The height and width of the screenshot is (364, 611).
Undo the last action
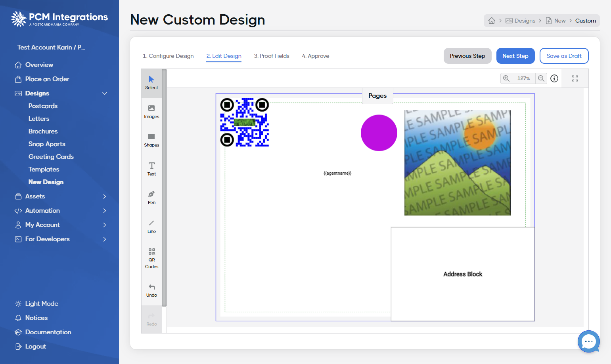click(151, 291)
